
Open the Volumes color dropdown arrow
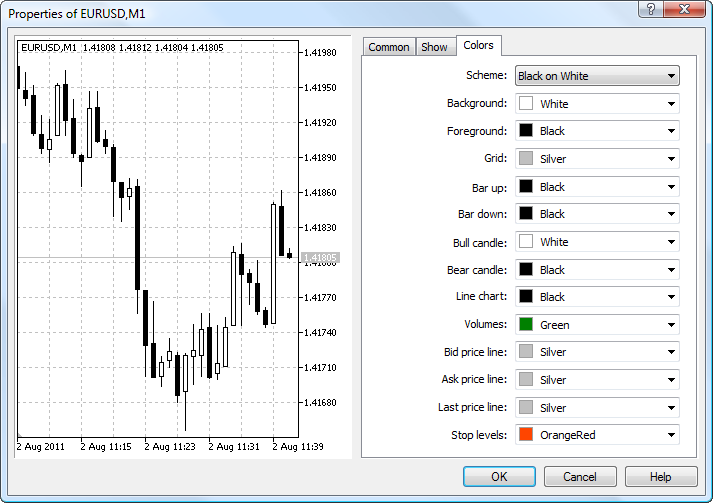click(x=671, y=325)
